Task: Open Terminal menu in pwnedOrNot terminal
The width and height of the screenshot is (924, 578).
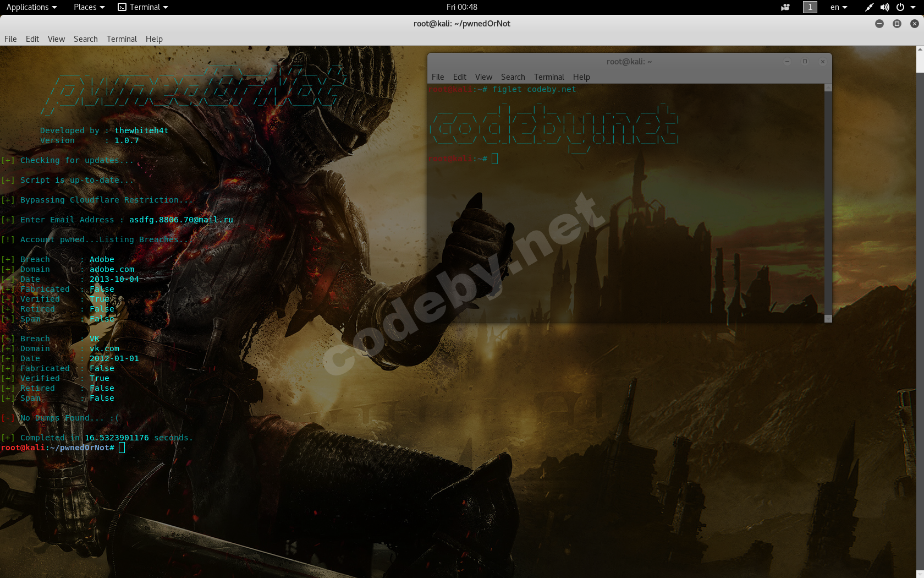Action: pyautogui.click(x=122, y=39)
